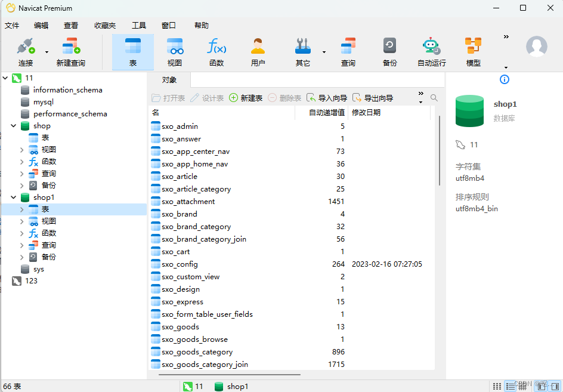Expand 查询 under shop1 database
563x392 pixels.
point(22,245)
